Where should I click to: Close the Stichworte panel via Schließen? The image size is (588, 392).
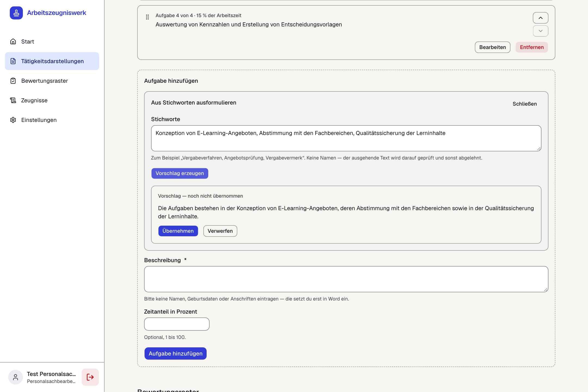[525, 104]
